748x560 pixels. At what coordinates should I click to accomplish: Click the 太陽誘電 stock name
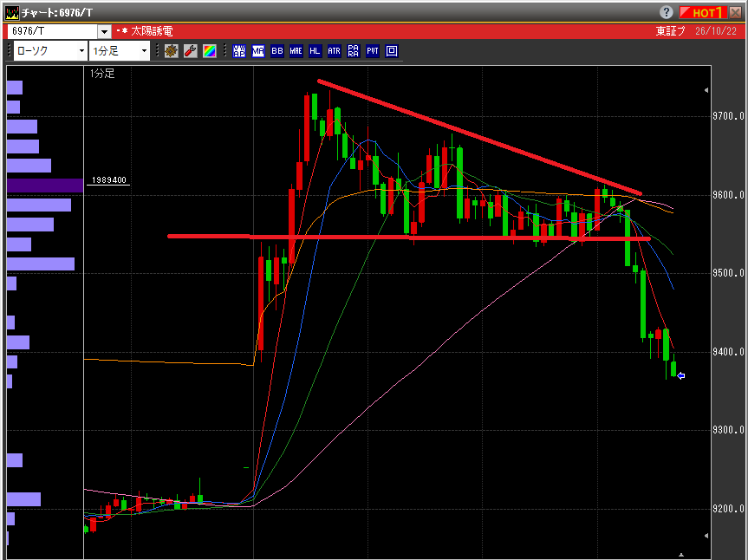point(152,31)
